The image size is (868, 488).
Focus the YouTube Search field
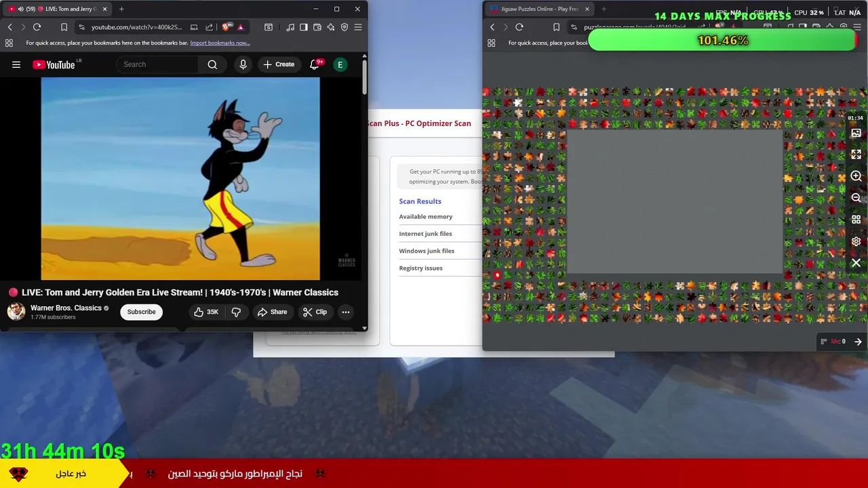157,64
